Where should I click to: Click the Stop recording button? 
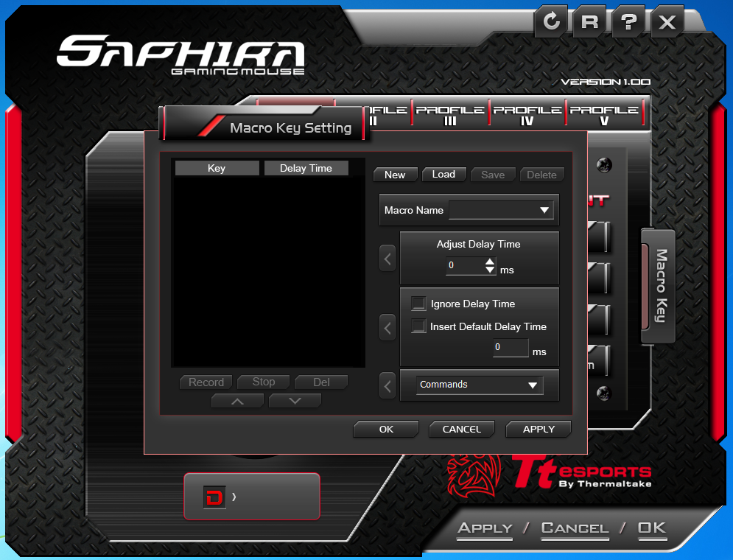[x=264, y=382]
